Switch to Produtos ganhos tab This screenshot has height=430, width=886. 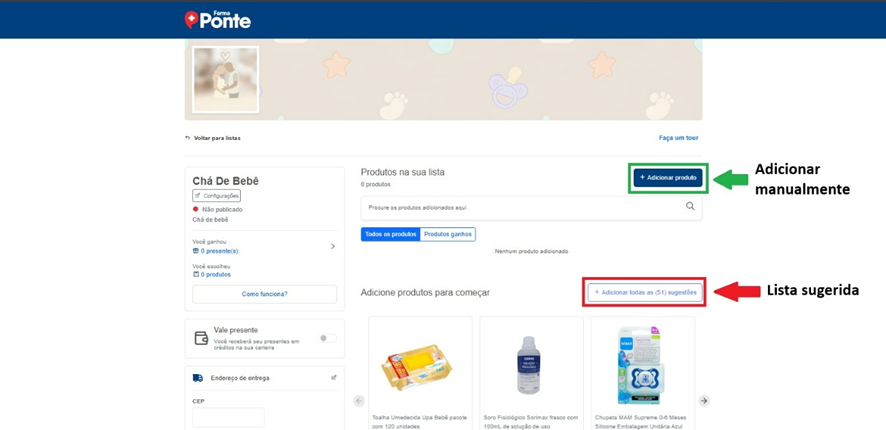(x=447, y=234)
